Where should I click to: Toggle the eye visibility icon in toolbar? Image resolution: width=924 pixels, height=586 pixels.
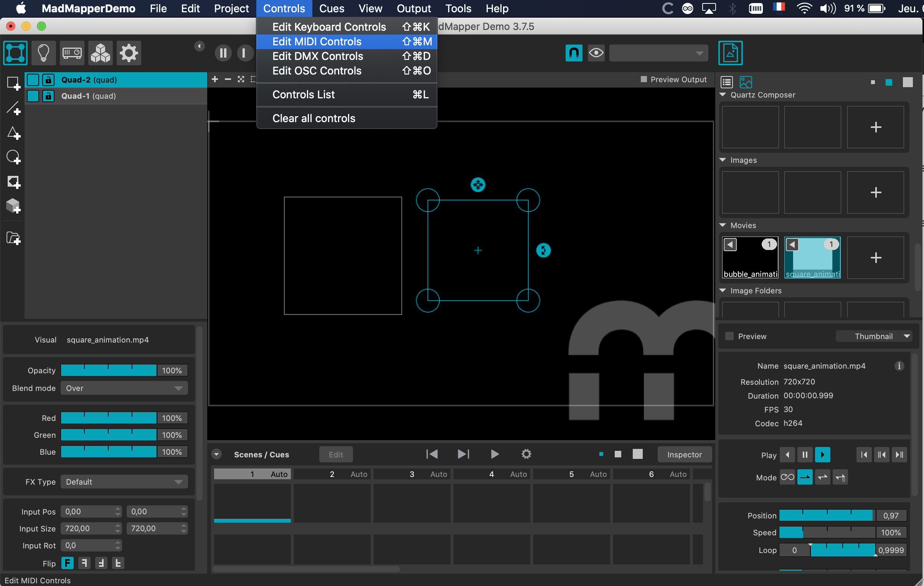coord(596,53)
